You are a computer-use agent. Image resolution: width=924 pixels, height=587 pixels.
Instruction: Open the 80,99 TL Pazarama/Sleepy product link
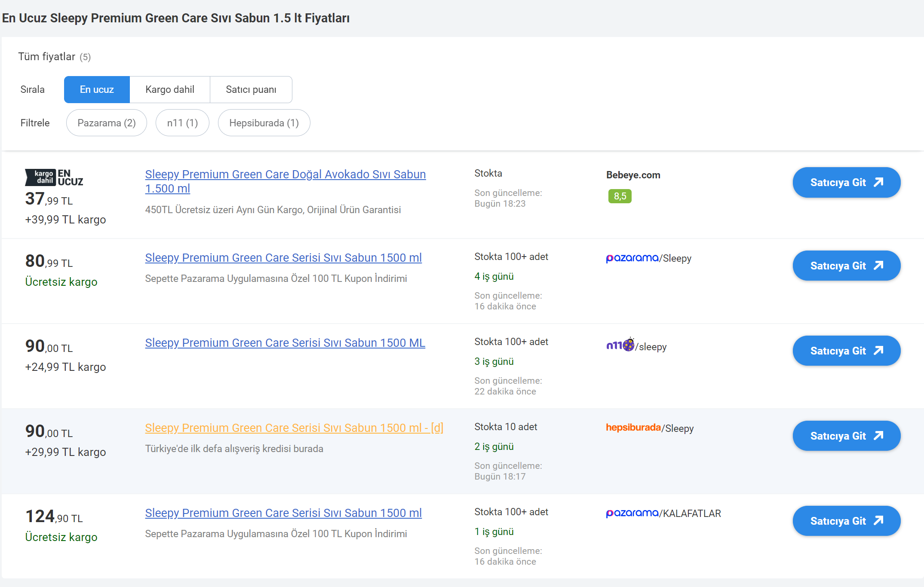pyautogui.click(x=283, y=257)
